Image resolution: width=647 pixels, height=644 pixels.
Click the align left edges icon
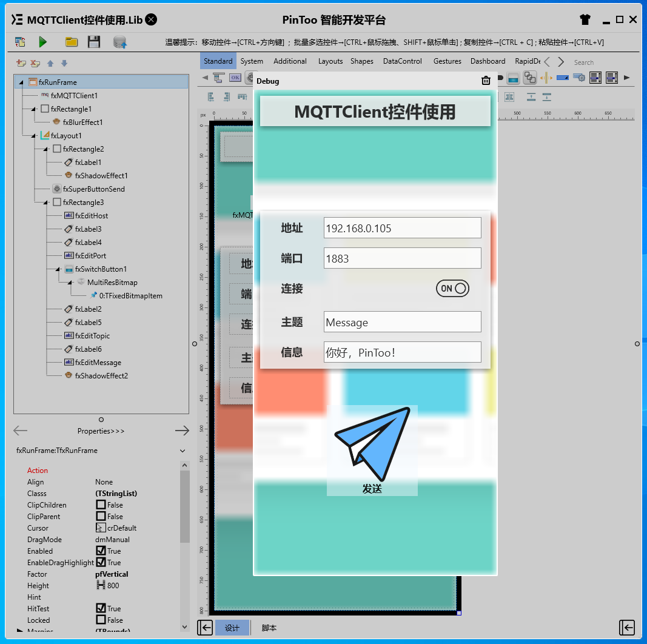click(x=211, y=97)
